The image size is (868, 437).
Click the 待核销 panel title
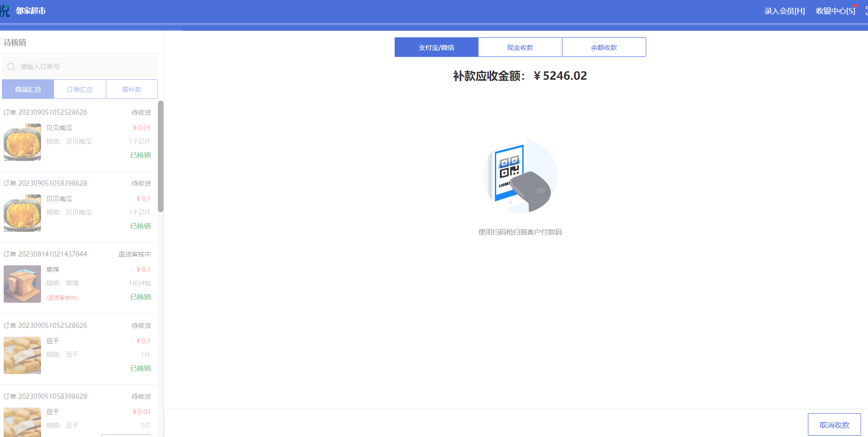pyautogui.click(x=15, y=42)
